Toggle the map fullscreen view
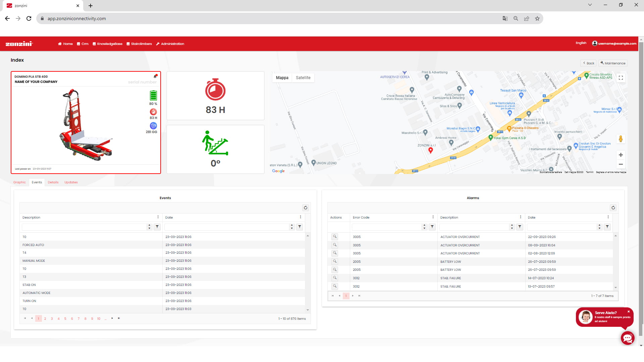Viewport: 644px width, 362px height. [x=621, y=78]
